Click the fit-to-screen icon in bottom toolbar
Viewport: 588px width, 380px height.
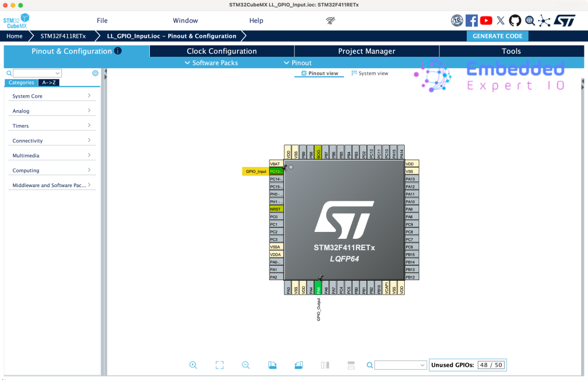pyautogui.click(x=219, y=365)
